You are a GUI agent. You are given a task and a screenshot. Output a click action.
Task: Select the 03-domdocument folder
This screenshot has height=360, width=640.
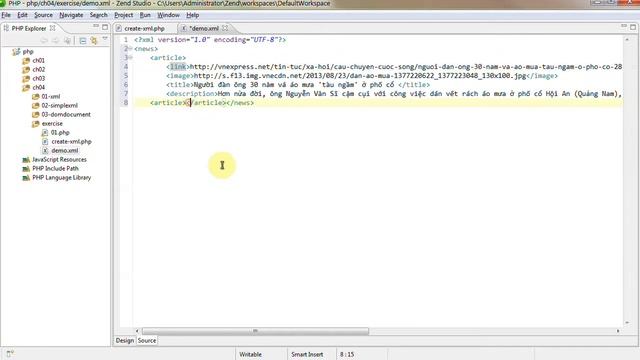click(66, 114)
